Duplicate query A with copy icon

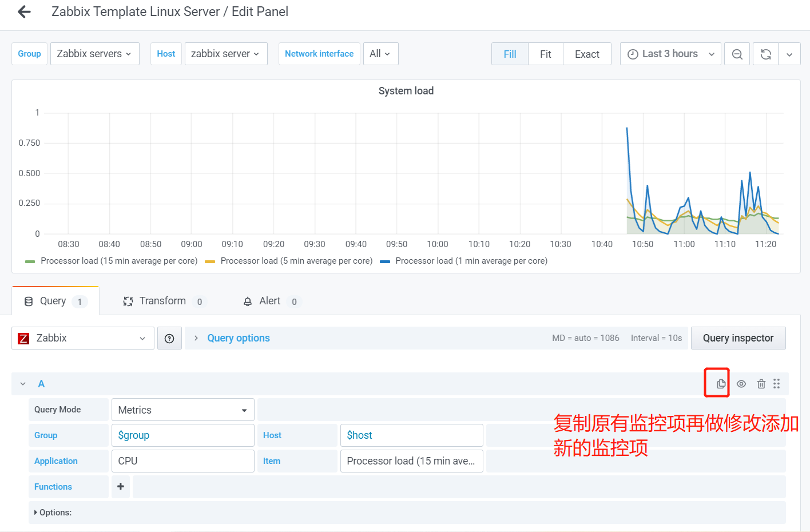click(x=721, y=384)
